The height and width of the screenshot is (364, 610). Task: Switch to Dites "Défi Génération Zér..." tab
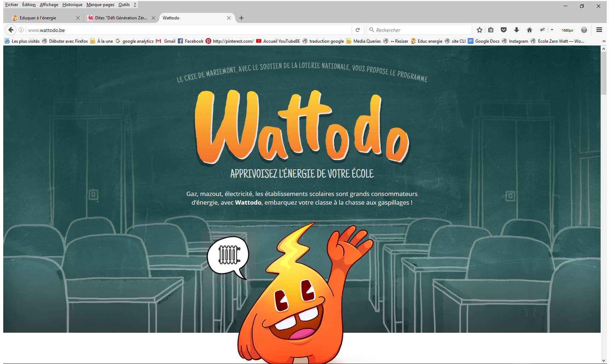[121, 18]
